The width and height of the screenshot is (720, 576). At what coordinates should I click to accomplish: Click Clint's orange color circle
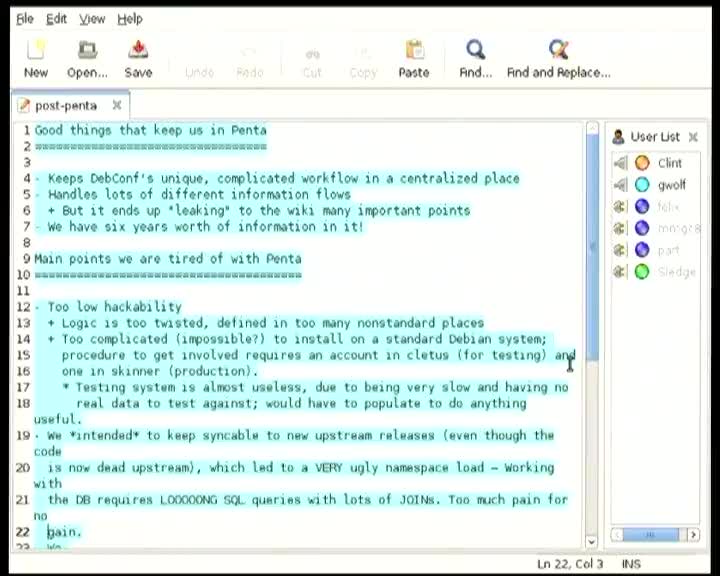point(642,163)
